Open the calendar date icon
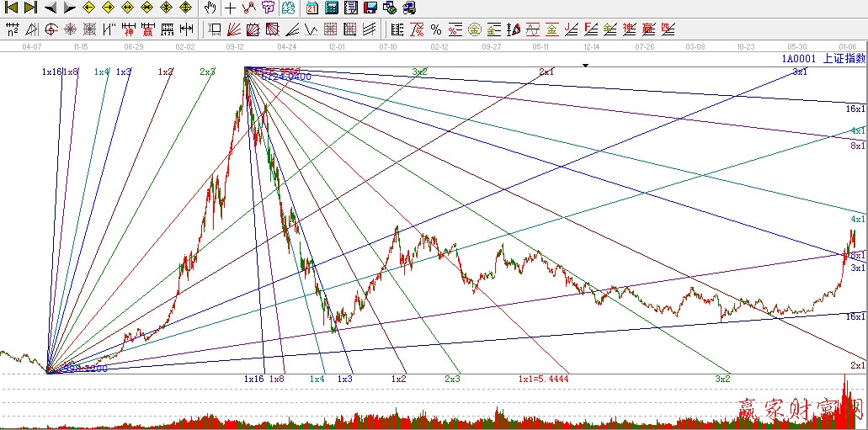Viewport: 868px width, 430px height. point(312,8)
